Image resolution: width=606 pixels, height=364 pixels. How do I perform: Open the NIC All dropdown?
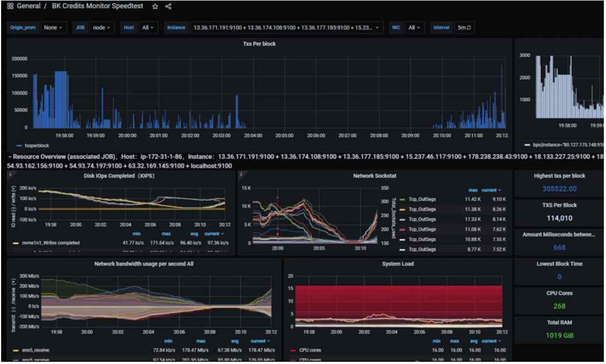414,28
